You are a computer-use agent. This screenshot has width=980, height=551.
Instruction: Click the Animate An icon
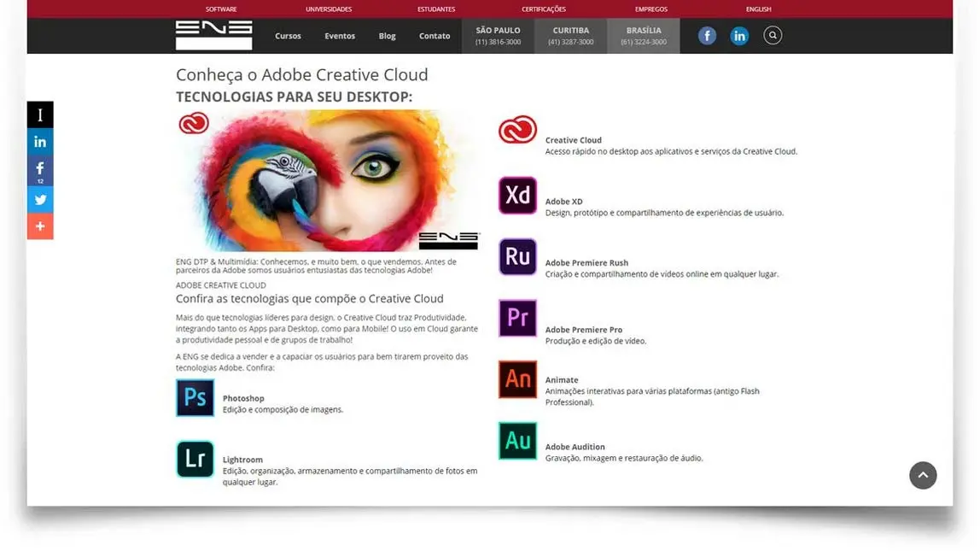pos(517,379)
